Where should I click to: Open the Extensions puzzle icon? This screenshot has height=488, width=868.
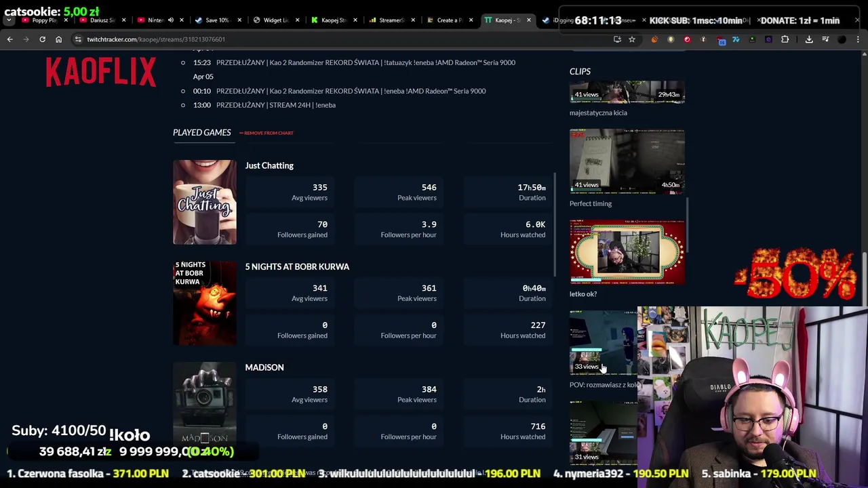pyautogui.click(x=785, y=39)
